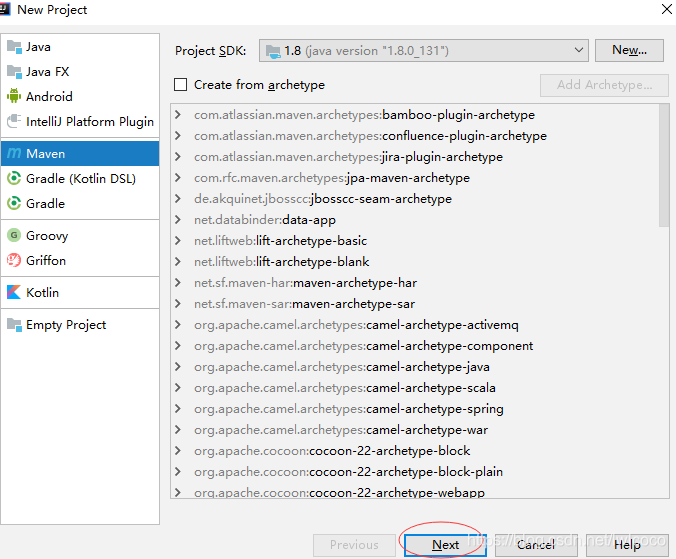
Task: Click the Gradle icon
Action: point(14,203)
